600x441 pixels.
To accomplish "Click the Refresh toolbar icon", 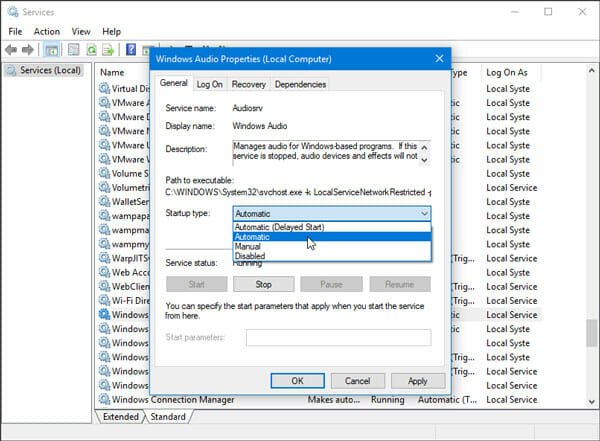I will [x=91, y=50].
